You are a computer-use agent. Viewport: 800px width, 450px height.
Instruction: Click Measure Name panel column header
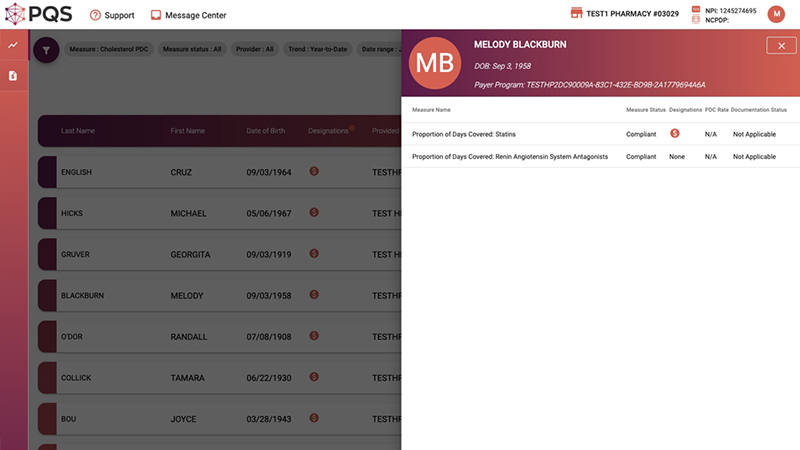431,110
